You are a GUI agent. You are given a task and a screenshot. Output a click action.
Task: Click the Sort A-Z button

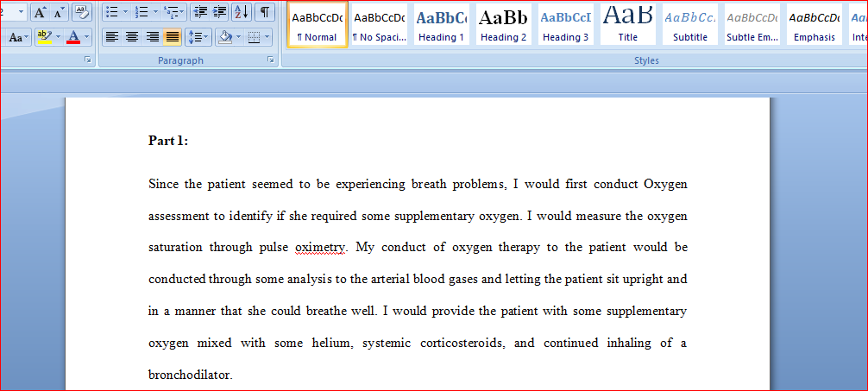point(241,11)
